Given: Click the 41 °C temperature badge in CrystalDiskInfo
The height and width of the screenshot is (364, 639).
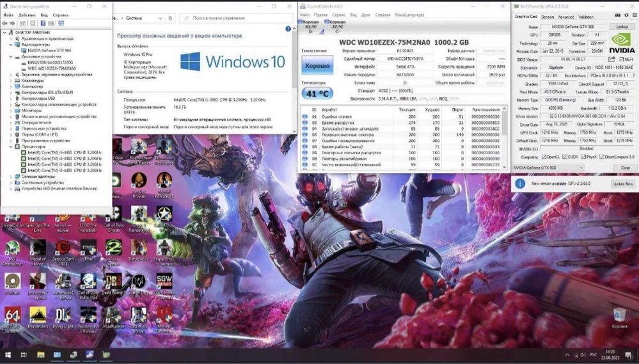Looking at the screenshot, I should click(317, 93).
